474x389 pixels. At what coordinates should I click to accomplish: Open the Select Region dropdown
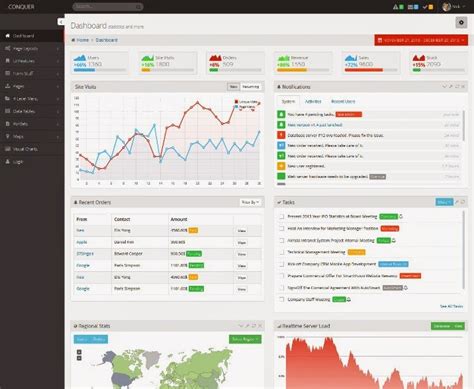[245, 339]
